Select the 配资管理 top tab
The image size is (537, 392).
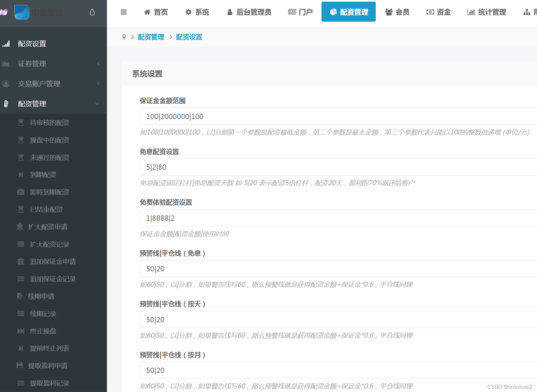coord(348,12)
